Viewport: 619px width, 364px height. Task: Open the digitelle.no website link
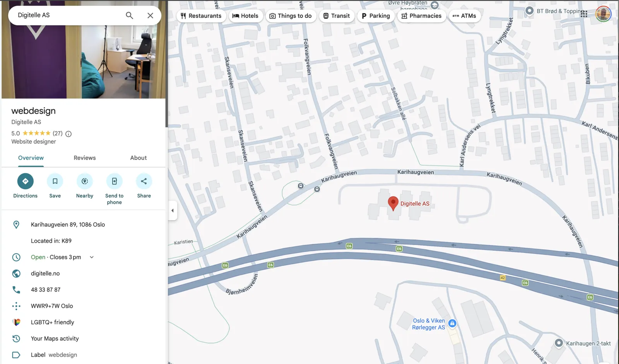click(x=45, y=274)
